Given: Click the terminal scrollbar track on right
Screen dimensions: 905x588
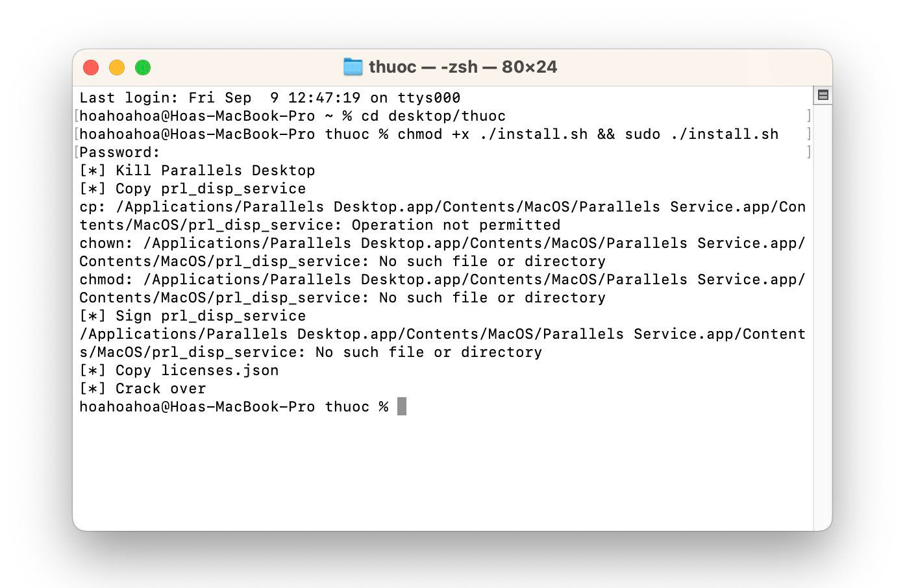Looking at the screenshot, I should tap(823, 292).
